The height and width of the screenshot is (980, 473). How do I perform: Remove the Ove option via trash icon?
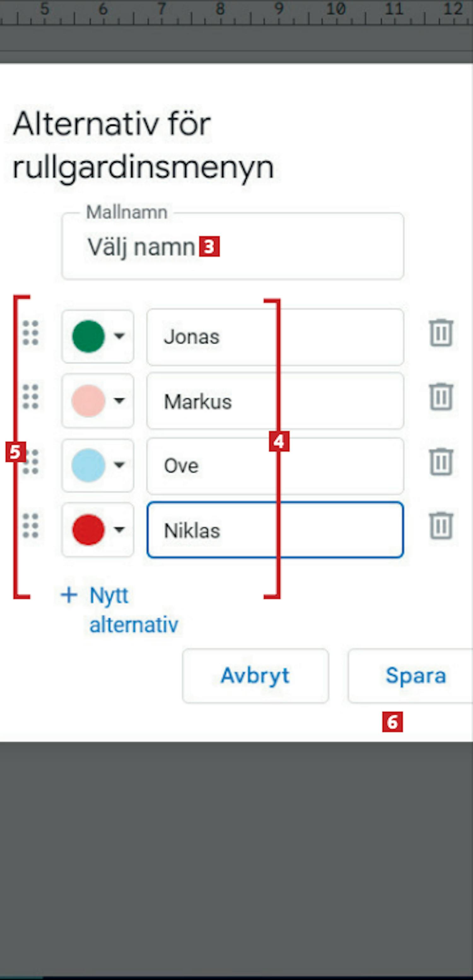tap(441, 462)
